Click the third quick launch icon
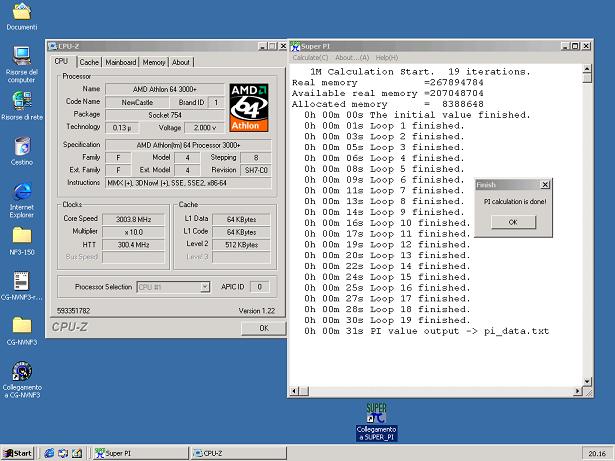This screenshot has width=615, height=461. pyautogui.click(x=76, y=453)
